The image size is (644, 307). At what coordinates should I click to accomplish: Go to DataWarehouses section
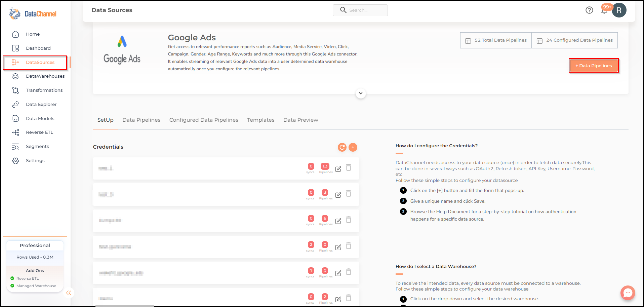pyautogui.click(x=45, y=76)
